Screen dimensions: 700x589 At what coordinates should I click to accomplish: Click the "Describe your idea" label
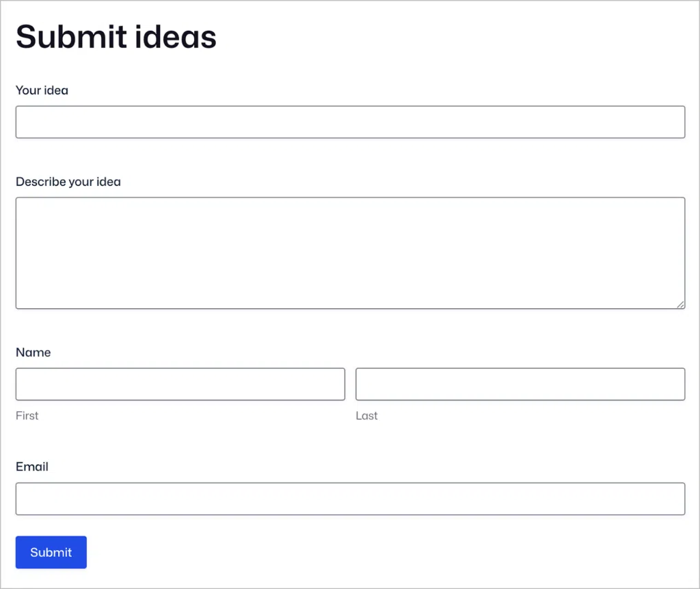[x=68, y=182]
